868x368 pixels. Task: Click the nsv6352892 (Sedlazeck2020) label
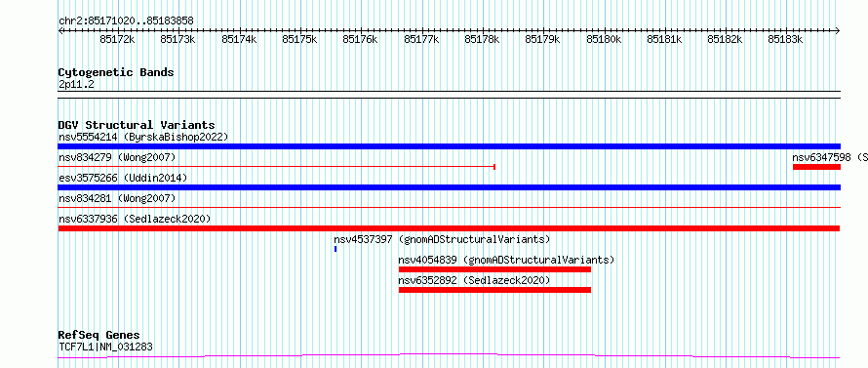(x=474, y=280)
